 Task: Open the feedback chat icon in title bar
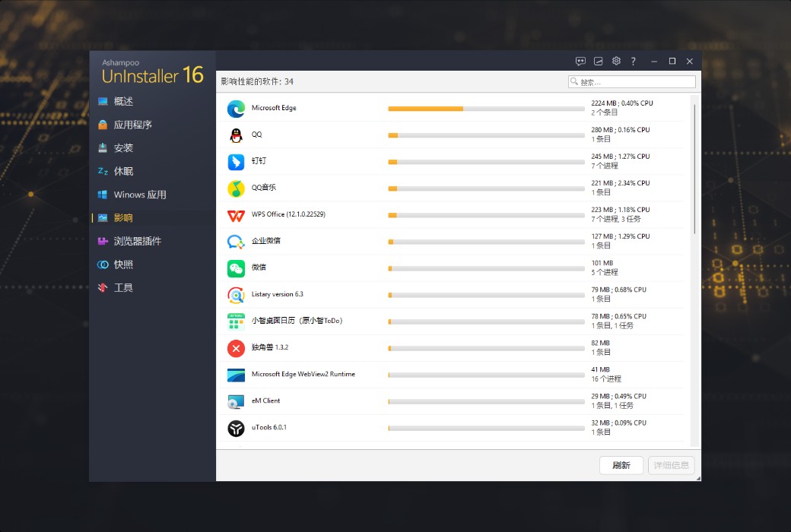pyautogui.click(x=580, y=61)
